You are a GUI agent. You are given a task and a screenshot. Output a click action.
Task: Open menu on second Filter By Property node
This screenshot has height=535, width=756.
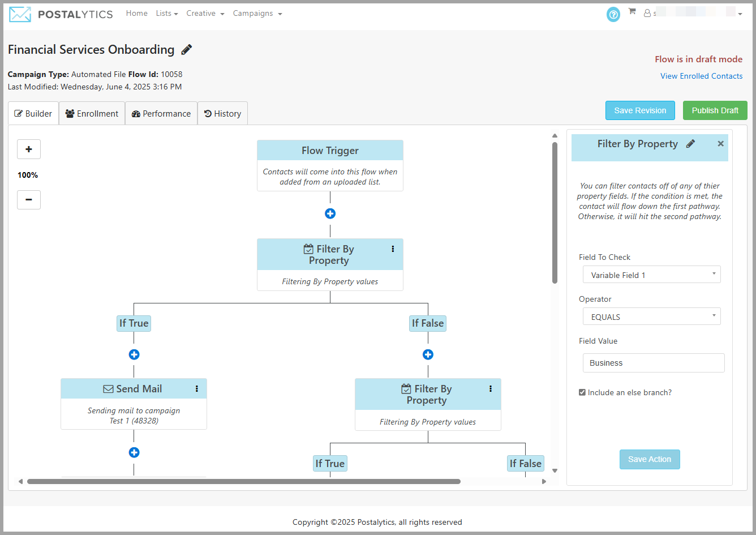click(491, 389)
